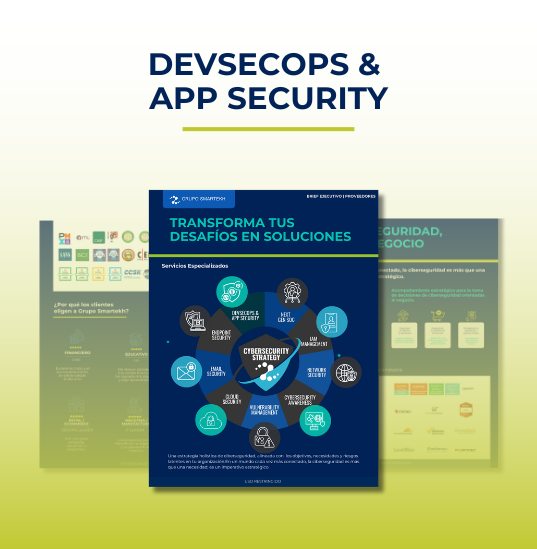
Task: Click the 'EDUCATIVO' label on left page
Action: click(x=136, y=355)
